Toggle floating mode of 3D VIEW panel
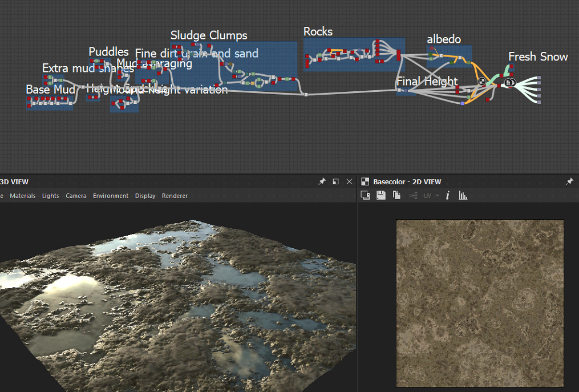Viewport: 579px width, 392px height. [335, 181]
